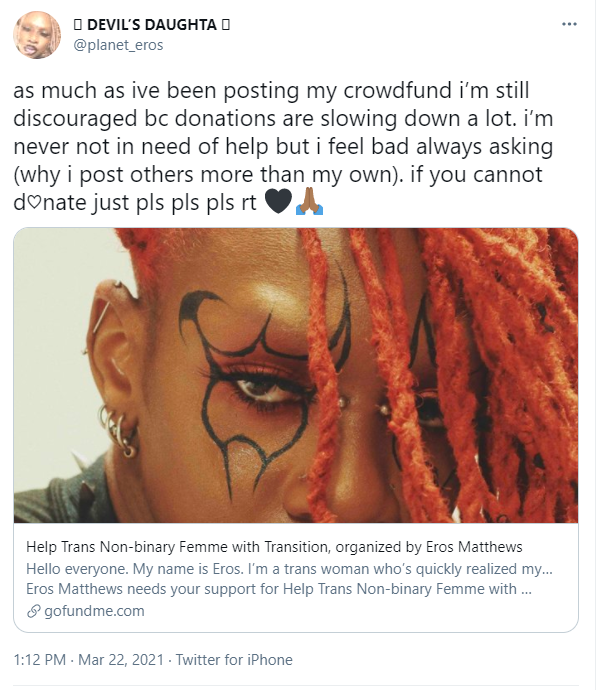Click the Mar 22, 2021 date
Image resolution: width=597 pixels, height=690 pixels.
tap(121, 660)
